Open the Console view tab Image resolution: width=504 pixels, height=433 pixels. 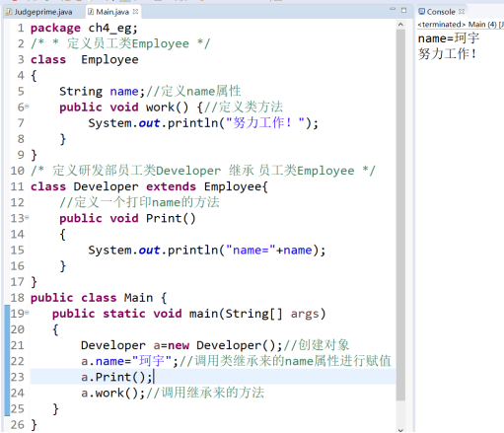[441, 12]
